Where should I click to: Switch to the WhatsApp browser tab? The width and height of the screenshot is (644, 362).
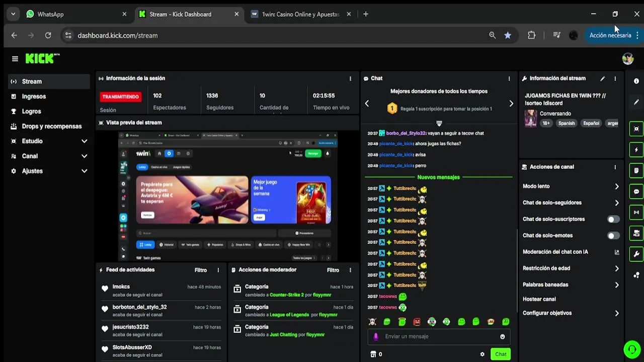click(75, 14)
